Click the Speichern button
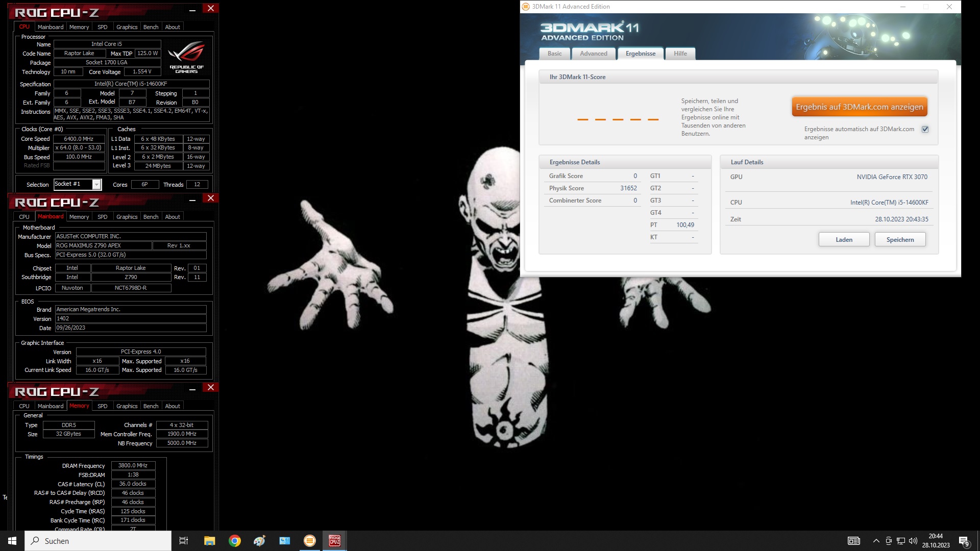Screen dimensions: 980x551 click(900, 240)
